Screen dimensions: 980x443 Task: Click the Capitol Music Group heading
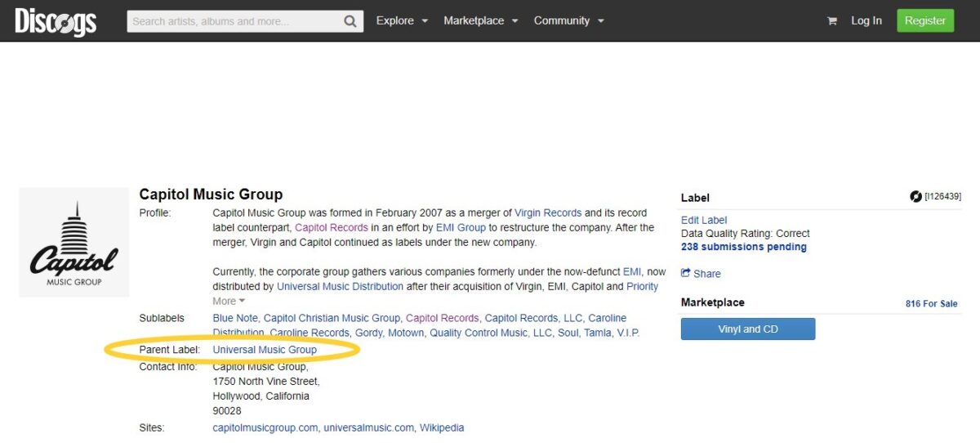(x=211, y=195)
